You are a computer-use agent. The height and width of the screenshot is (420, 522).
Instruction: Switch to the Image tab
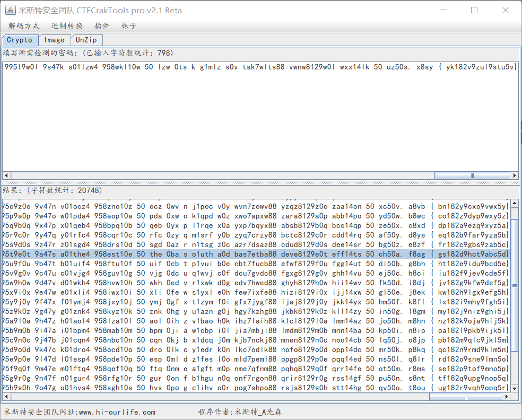click(x=54, y=40)
